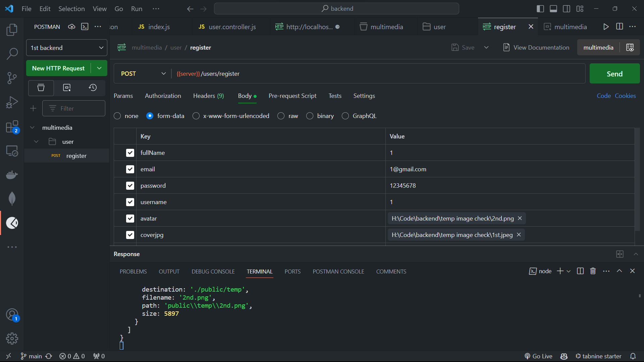Select the binary body type
The image size is (644, 362).
(x=310, y=116)
